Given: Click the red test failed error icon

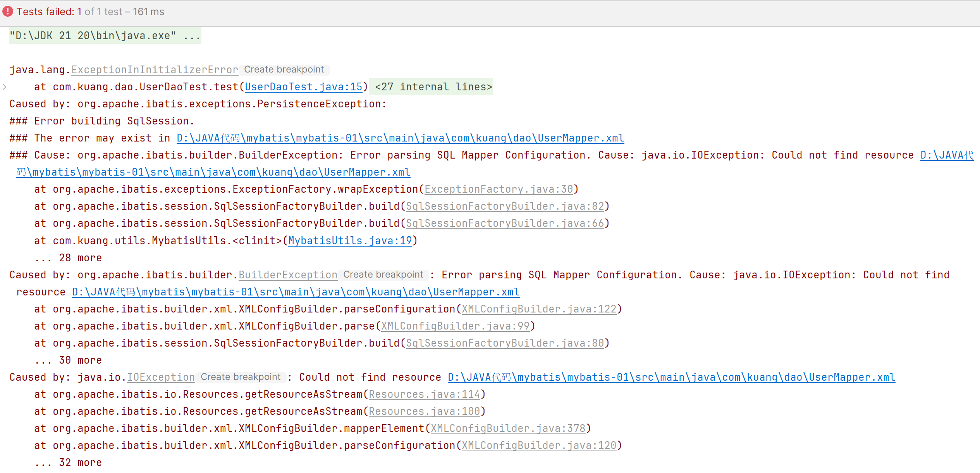Looking at the screenshot, I should point(8,12).
